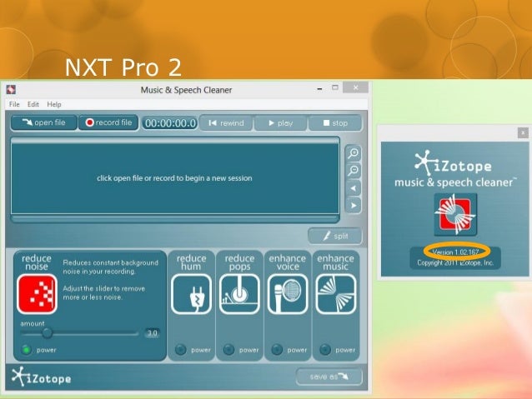Start recording with record file button
Image resolution: width=532 pixels, height=399 pixels.
[108, 122]
